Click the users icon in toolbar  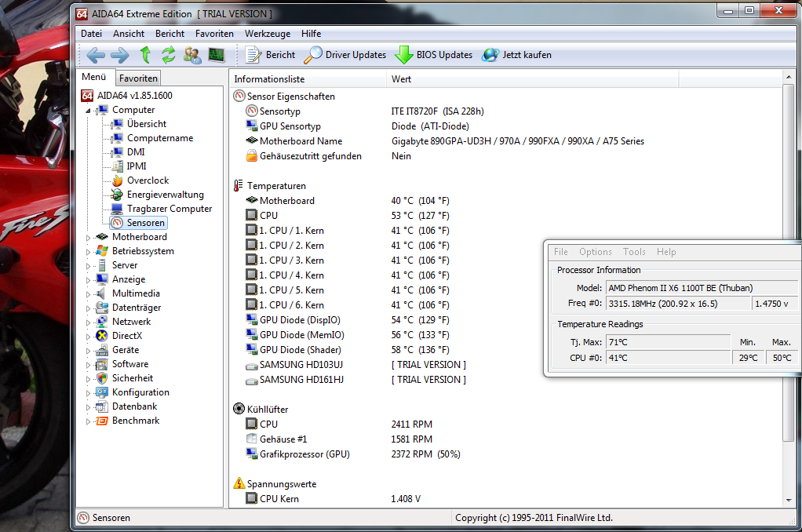tap(192, 55)
